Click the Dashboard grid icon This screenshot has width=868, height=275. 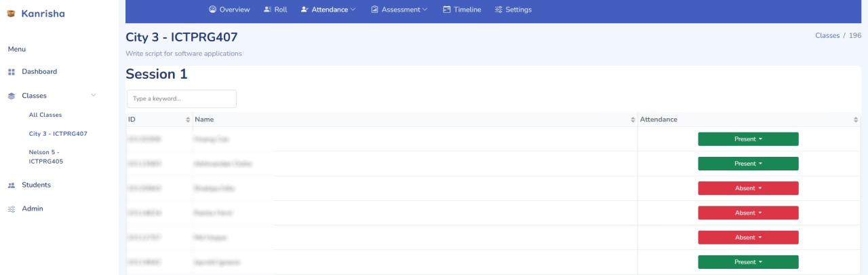11,71
